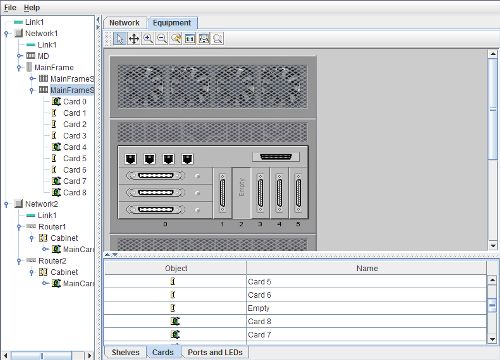Click the bottom horizontal serial connector of card 0
The image size is (500, 360).
coord(155,209)
